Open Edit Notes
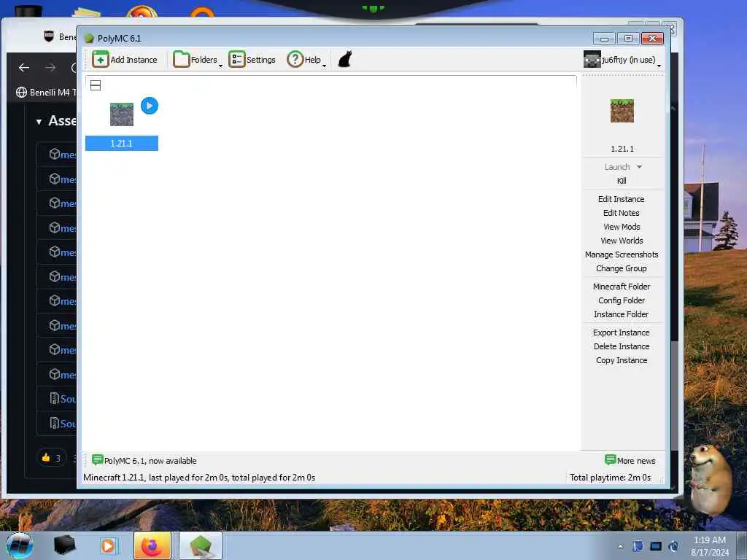The height and width of the screenshot is (560, 747). pyautogui.click(x=622, y=213)
